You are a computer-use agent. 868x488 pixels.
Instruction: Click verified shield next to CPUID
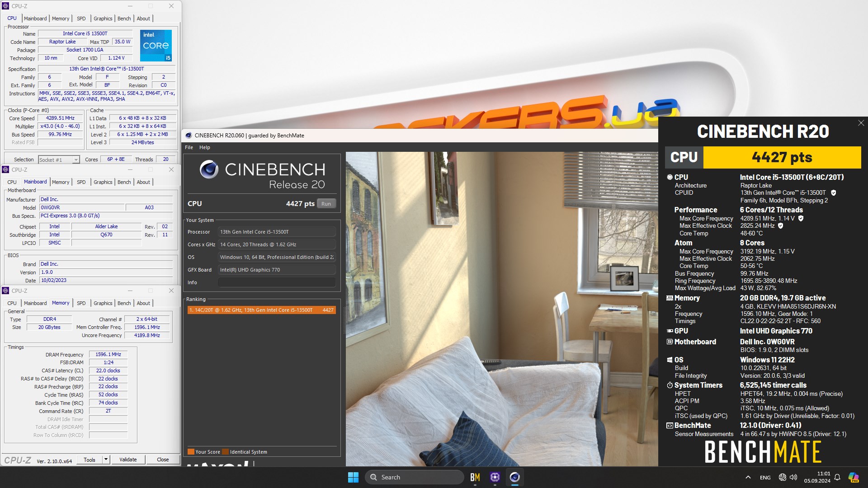[x=833, y=193]
